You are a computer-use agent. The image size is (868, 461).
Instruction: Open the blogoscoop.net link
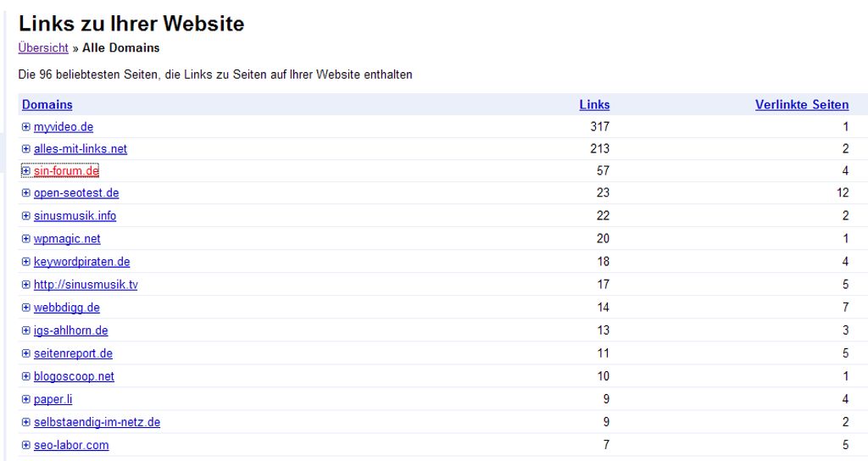click(74, 377)
